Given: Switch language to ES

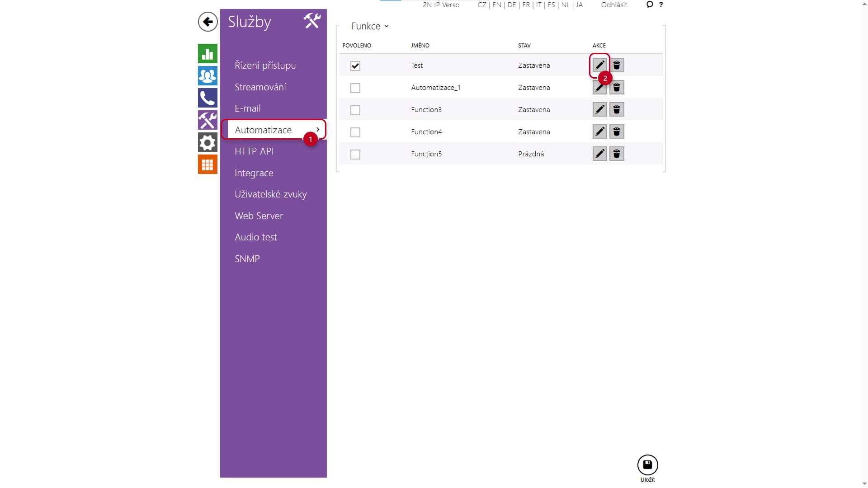Looking at the screenshot, I should [552, 5].
